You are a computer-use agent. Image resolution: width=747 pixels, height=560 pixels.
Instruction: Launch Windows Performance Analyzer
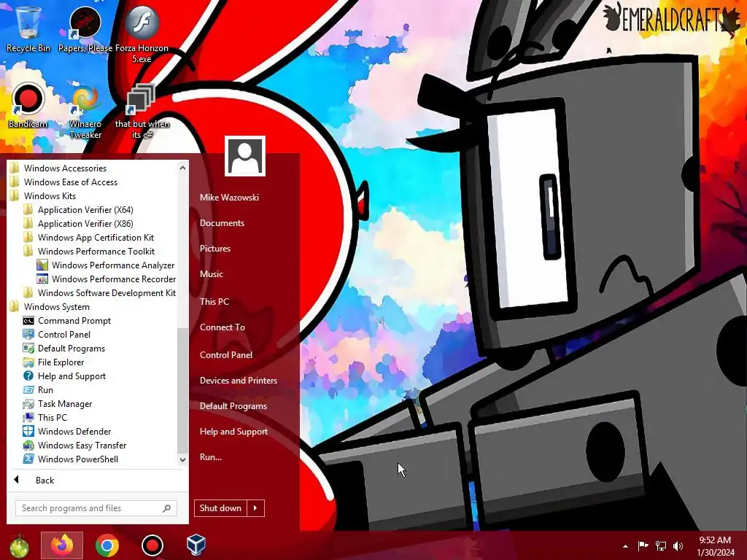pyautogui.click(x=106, y=265)
